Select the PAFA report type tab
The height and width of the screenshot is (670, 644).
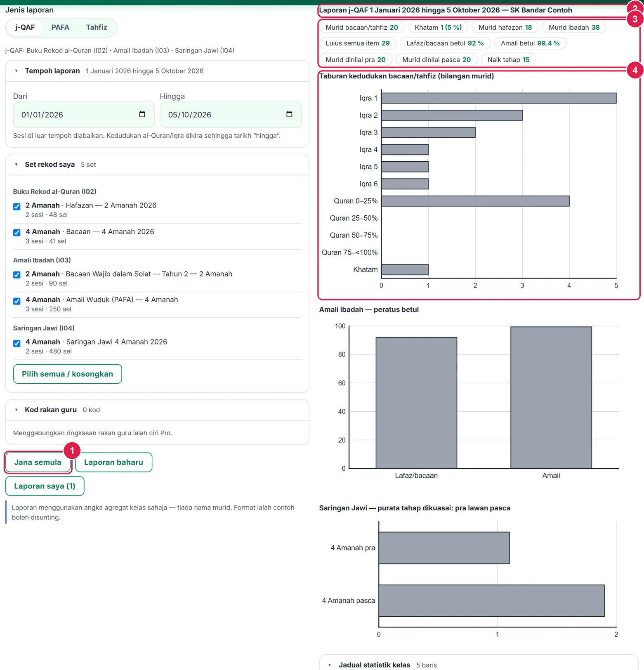60,27
